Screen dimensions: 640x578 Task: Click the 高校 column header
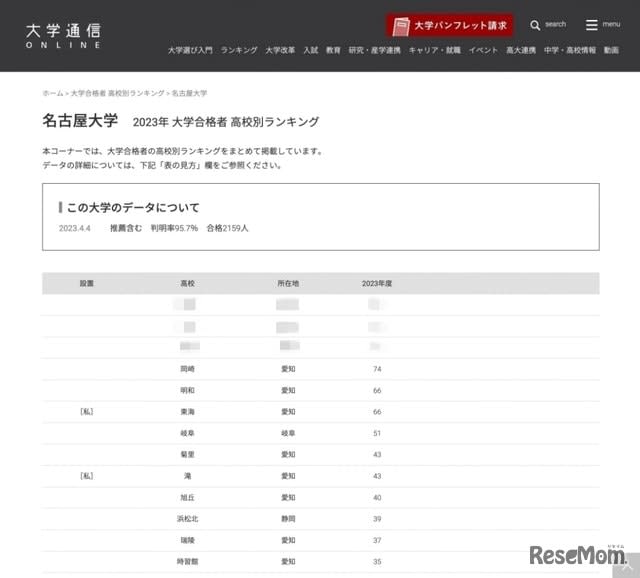(187, 283)
